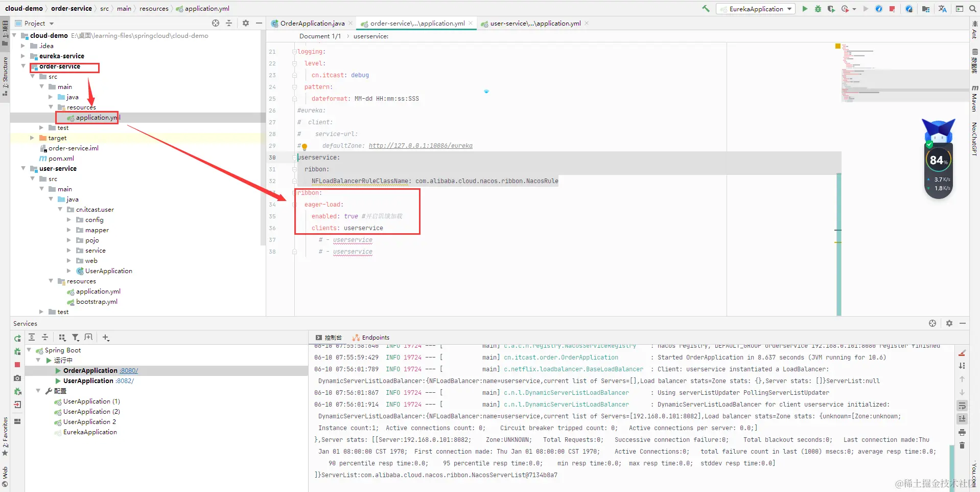
Task: Open the :8080/ link for OrderApplication
Action: pyautogui.click(x=129, y=371)
